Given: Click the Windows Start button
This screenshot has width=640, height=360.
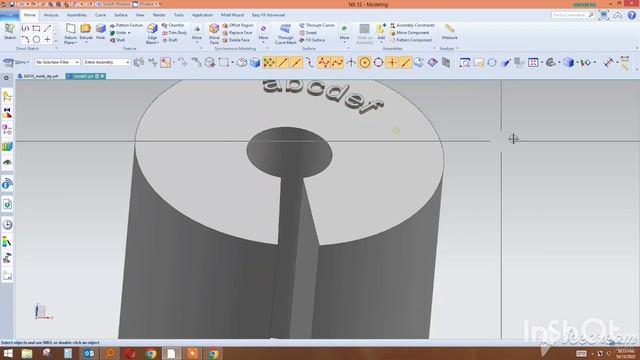Looking at the screenshot, I should (x=7, y=353).
